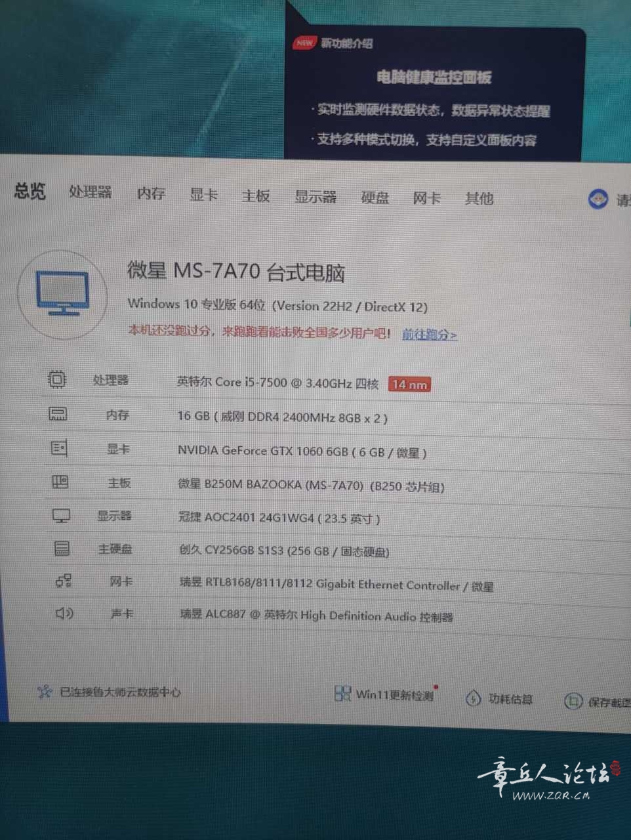631x840 pixels.
Task: Click the 电脑健康监控面板 banner heading
Action: (x=434, y=77)
